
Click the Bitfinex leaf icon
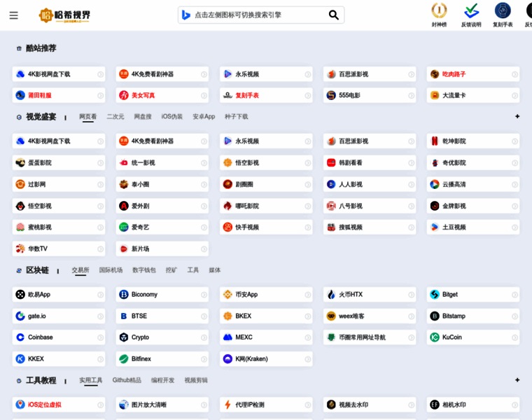pyautogui.click(x=124, y=358)
